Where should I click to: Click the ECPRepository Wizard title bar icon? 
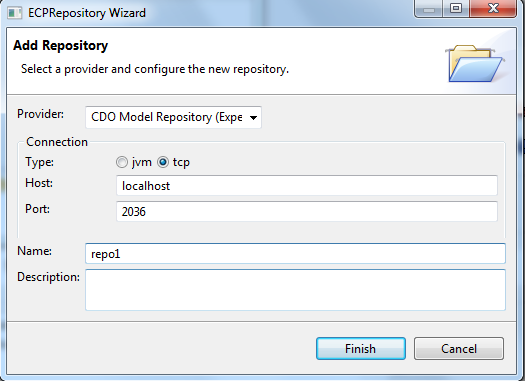(14, 13)
